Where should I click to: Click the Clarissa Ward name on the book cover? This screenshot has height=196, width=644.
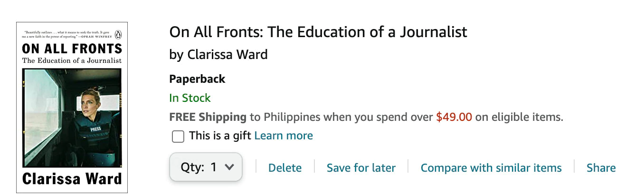tap(72, 179)
